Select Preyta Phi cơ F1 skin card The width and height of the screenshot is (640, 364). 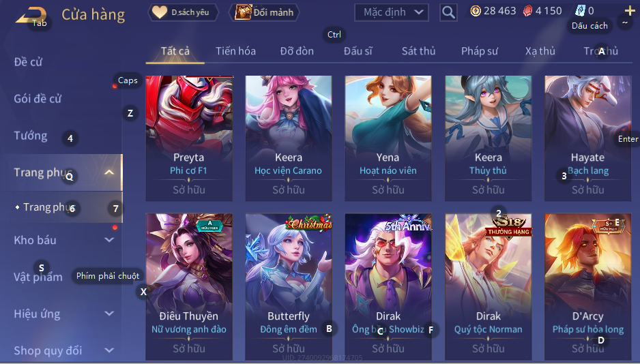[x=189, y=138]
